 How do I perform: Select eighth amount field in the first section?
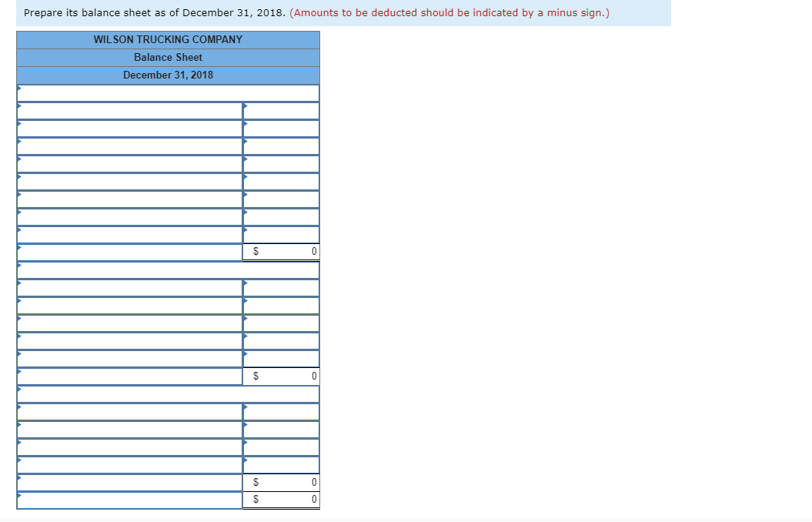click(281, 235)
